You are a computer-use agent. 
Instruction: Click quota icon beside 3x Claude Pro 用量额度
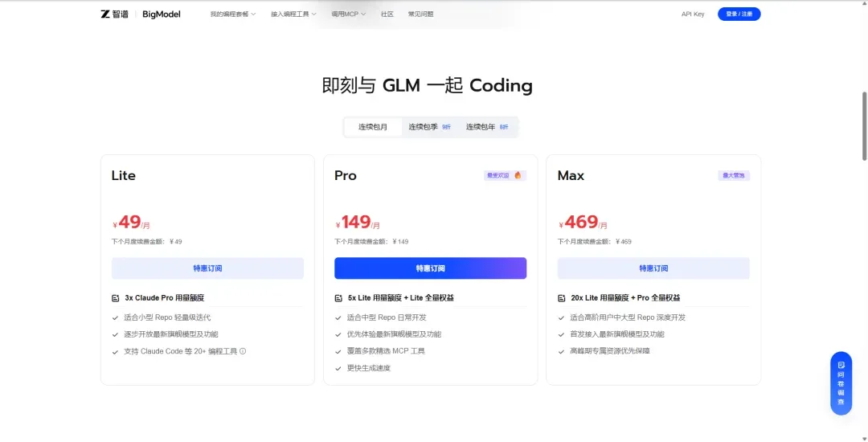pyautogui.click(x=115, y=297)
